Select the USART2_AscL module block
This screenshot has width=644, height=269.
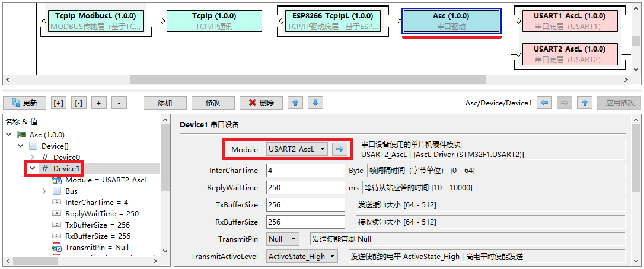click(x=570, y=54)
